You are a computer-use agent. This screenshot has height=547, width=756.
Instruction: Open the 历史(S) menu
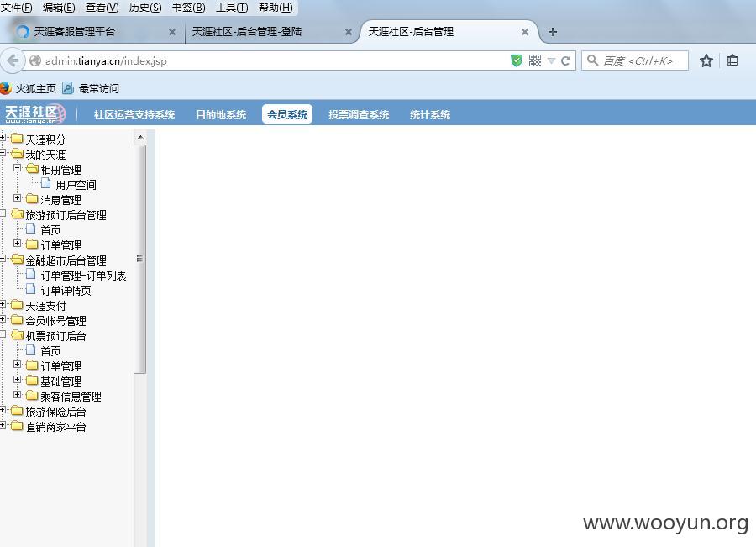click(x=145, y=8)
